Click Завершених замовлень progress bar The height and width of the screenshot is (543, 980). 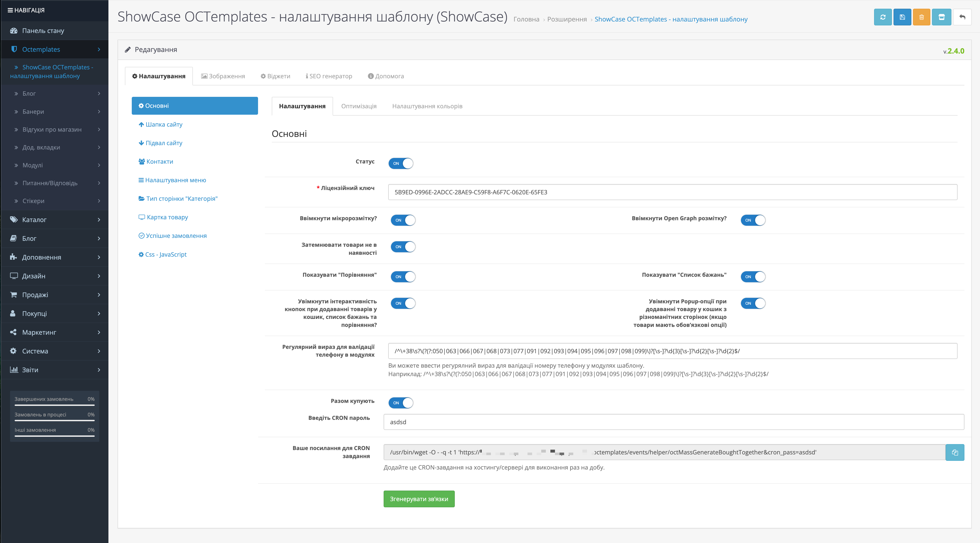click(54, 405)
